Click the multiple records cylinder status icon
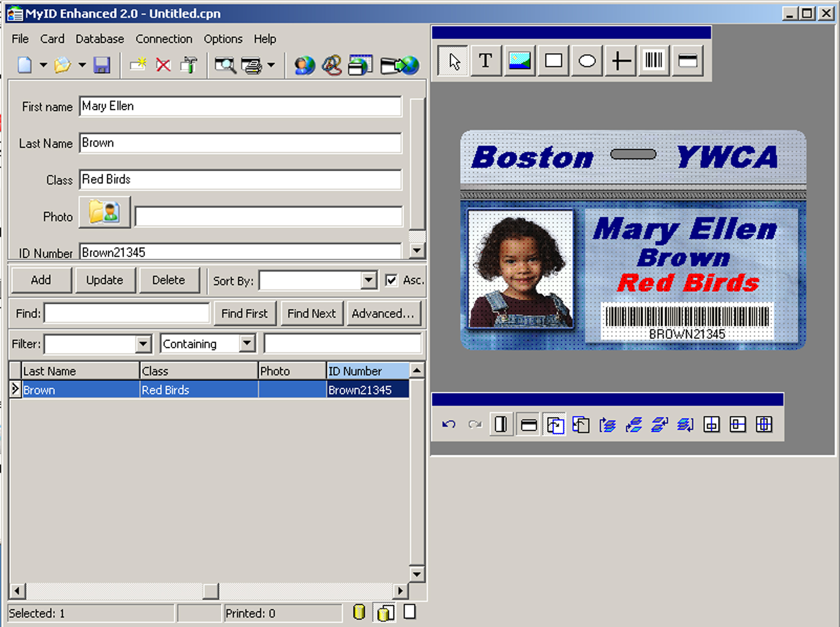 pos(385,613)
